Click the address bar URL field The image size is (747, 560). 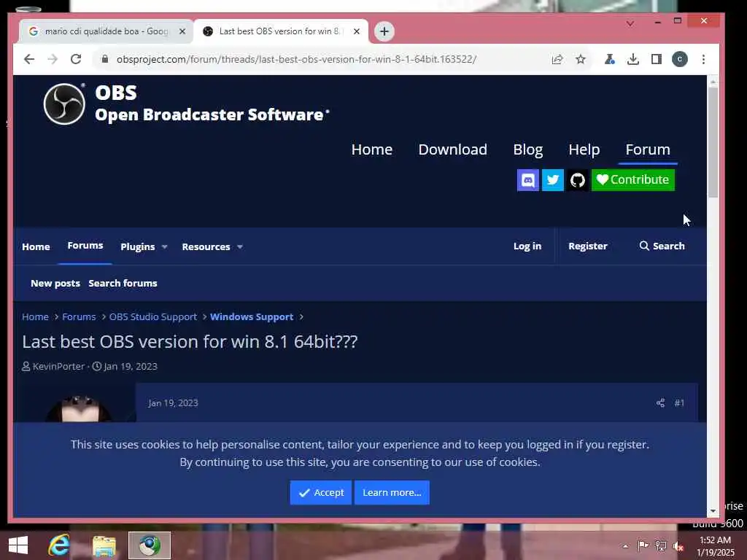tap(296, 59)
